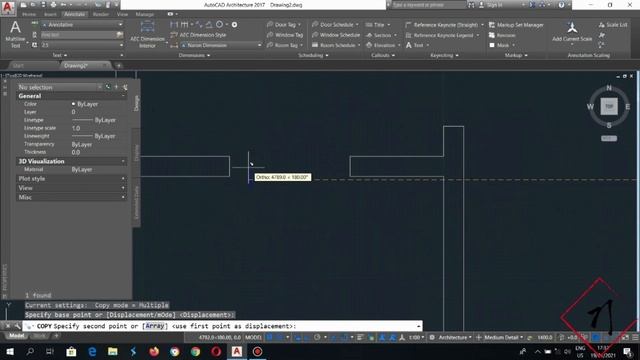640x360 pixels.
Task: Click Reference Keynote Legend
Action: (x=442, y=35)
